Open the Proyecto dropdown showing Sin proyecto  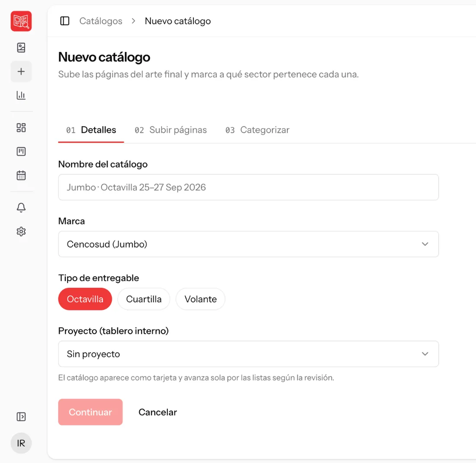click(x=248, y=354)
